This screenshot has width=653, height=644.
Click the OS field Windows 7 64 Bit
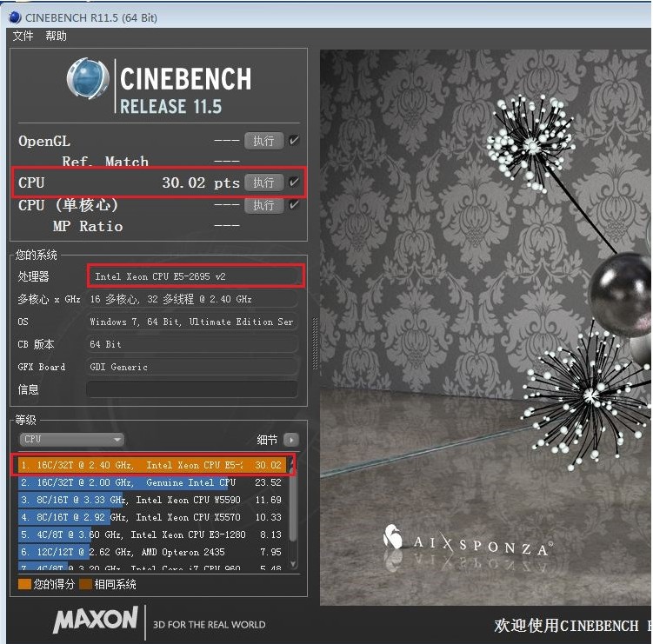click(192, 322)
